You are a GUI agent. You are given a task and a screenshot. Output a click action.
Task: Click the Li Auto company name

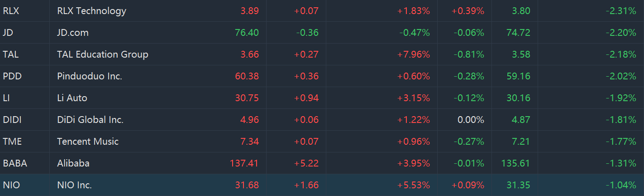coord(72,98)
